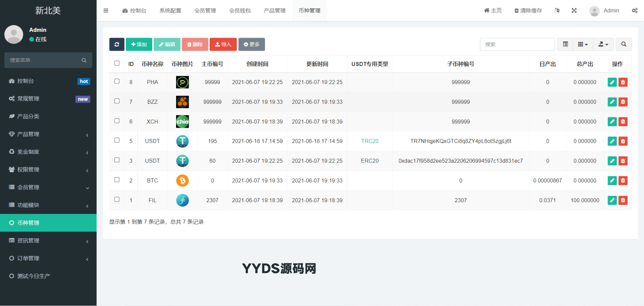The image size is (644, 306).
Task: Click the edit pencil icon for PHA row
Action: 612,82
